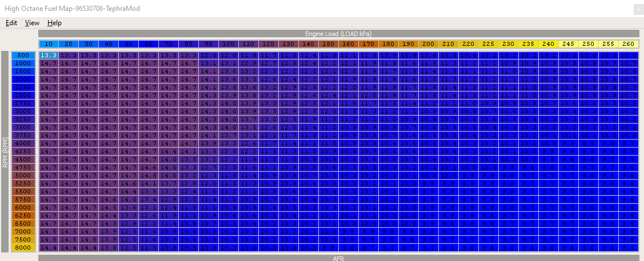Click the 14.5 cell at 7000 RPM, 10 kPa
Image resolution: width=644 pixels, height=261 pixels.
[49, 231]
